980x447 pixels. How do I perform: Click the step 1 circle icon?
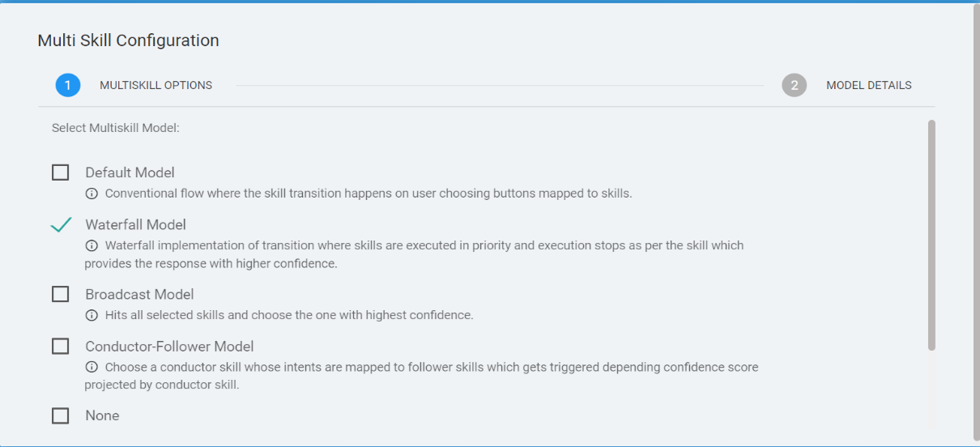pyautogui.click(x=68, y=85)
